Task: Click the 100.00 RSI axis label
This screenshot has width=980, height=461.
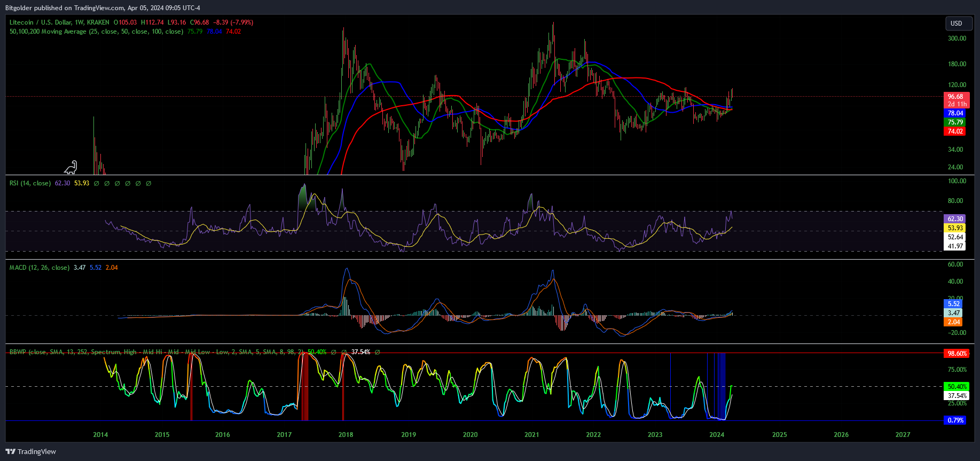Action: click(x=957, y=181)
